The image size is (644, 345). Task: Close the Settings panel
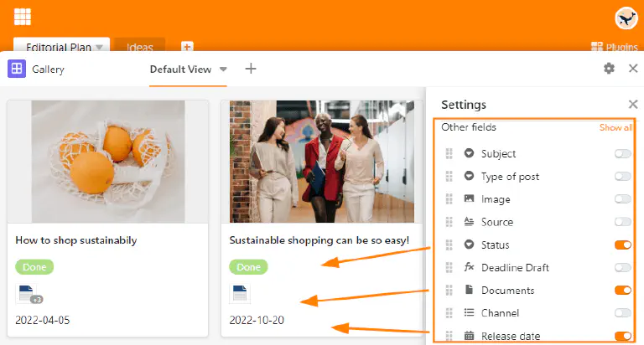(633, 105)
